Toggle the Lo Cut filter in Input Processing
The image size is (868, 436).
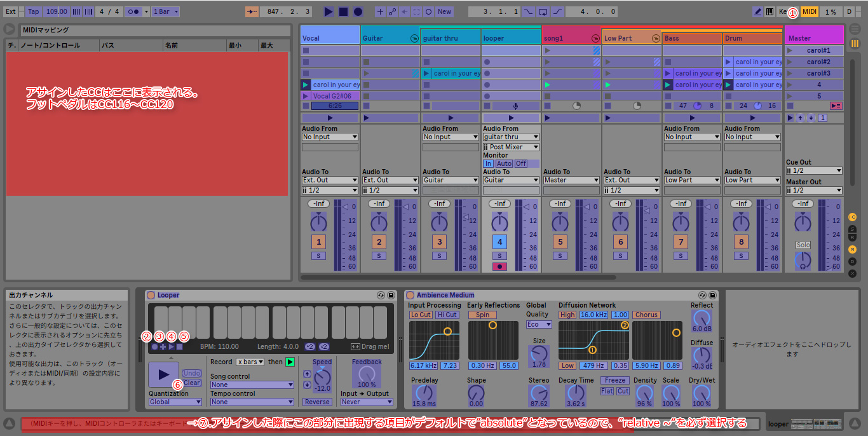point(421,315)
